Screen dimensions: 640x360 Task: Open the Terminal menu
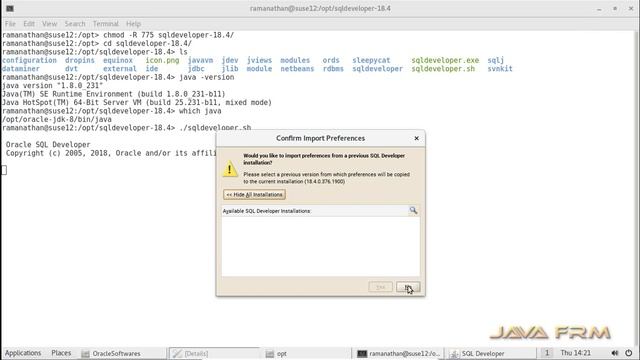pos(106,24)
